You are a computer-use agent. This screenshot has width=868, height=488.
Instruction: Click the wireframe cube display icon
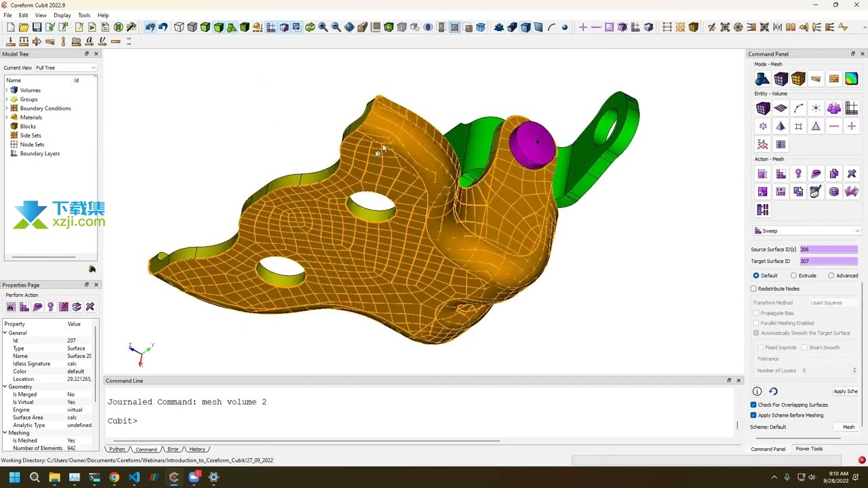pos(179,27)
